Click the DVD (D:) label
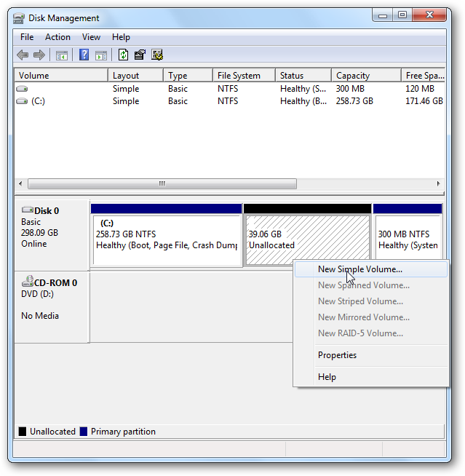The width and height of the screenshot is (465, 476). [37, 294]
